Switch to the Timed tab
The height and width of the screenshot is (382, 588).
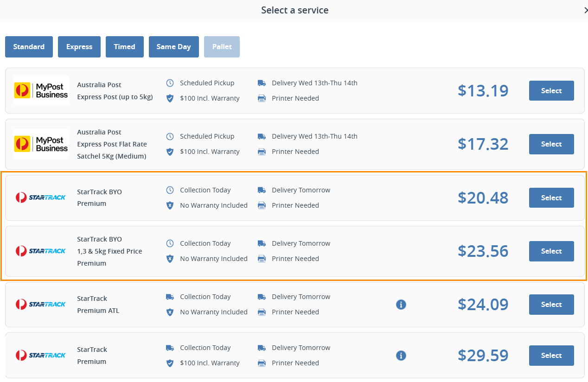pyautogui.click(x=124, y=46)
